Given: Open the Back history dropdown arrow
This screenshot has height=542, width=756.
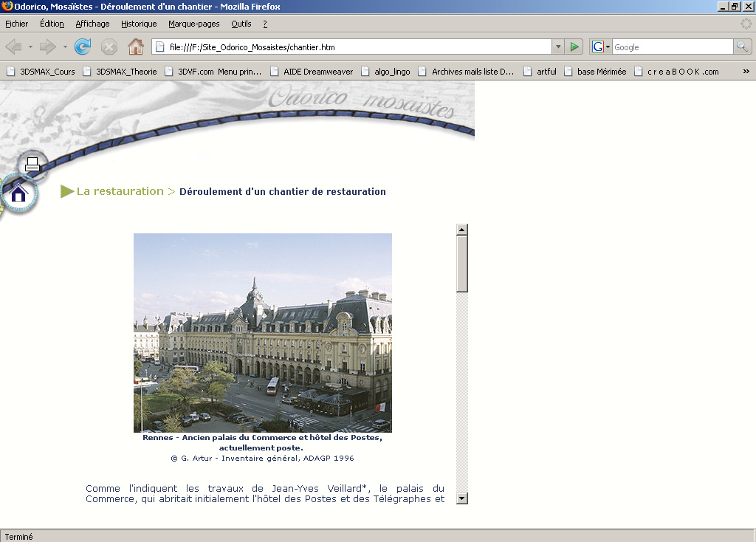Looking at the screenshot, I should (30, 47).
